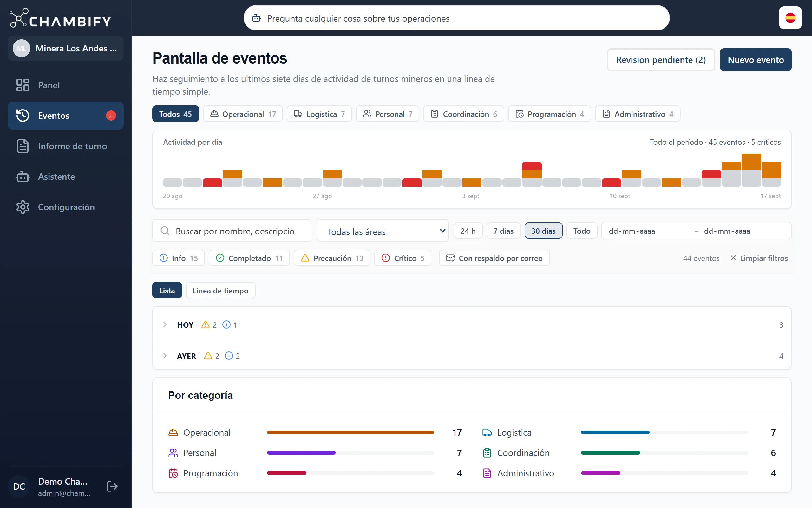Click the Logística truck icon in Por categoría

pos(487,432)
